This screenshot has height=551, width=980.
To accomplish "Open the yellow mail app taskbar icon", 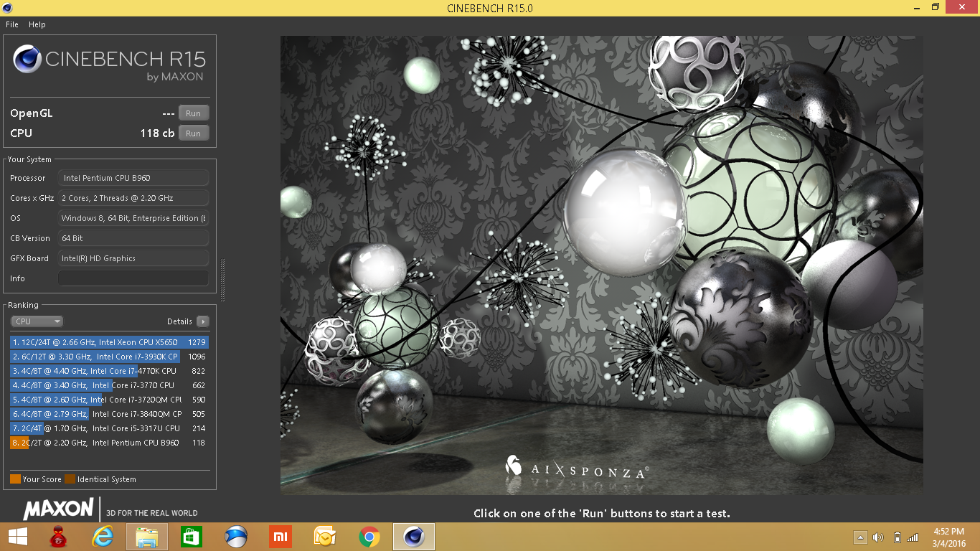I will pos(325,537).
